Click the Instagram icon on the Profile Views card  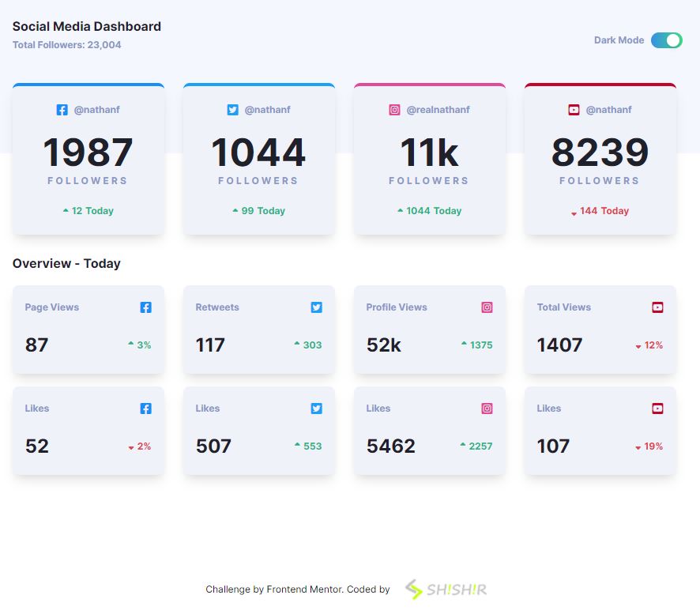point(487,307)
